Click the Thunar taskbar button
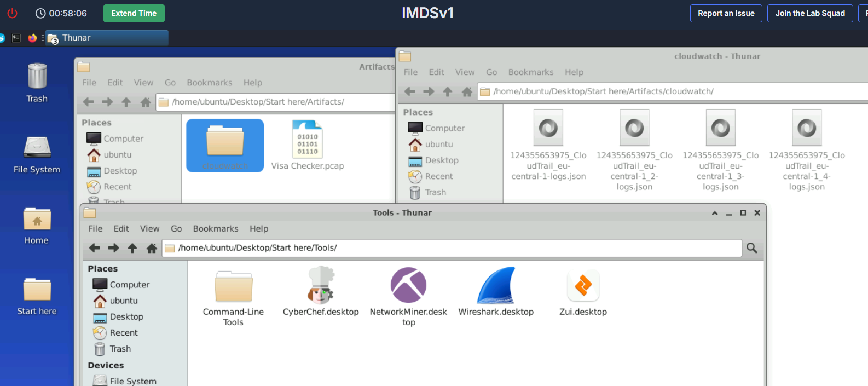This screenshot has height=386, width=868. click(x=107, y=38)
